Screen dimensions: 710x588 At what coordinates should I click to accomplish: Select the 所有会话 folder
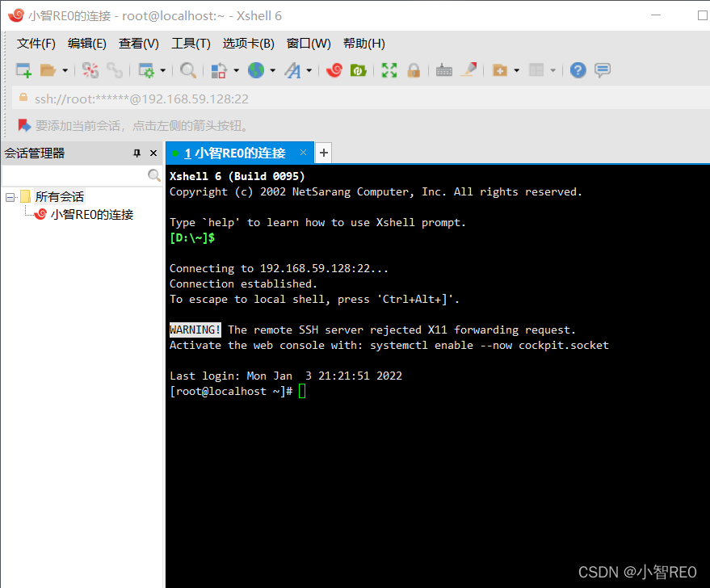pos(59,197)
